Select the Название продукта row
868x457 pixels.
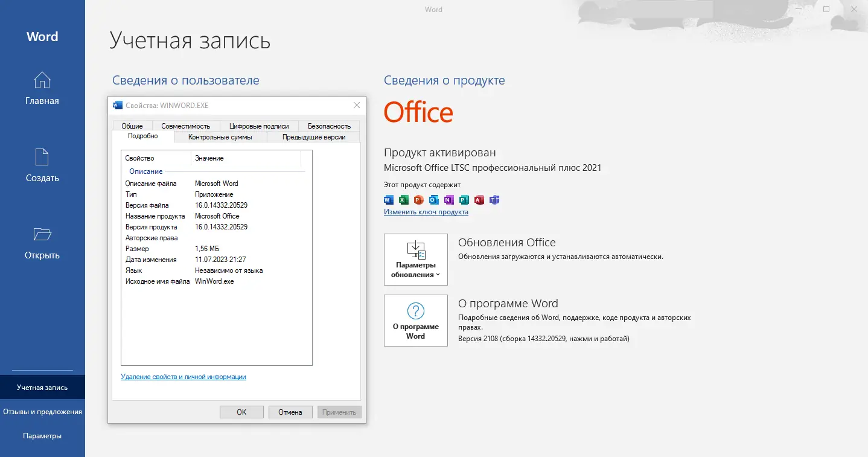217,216
